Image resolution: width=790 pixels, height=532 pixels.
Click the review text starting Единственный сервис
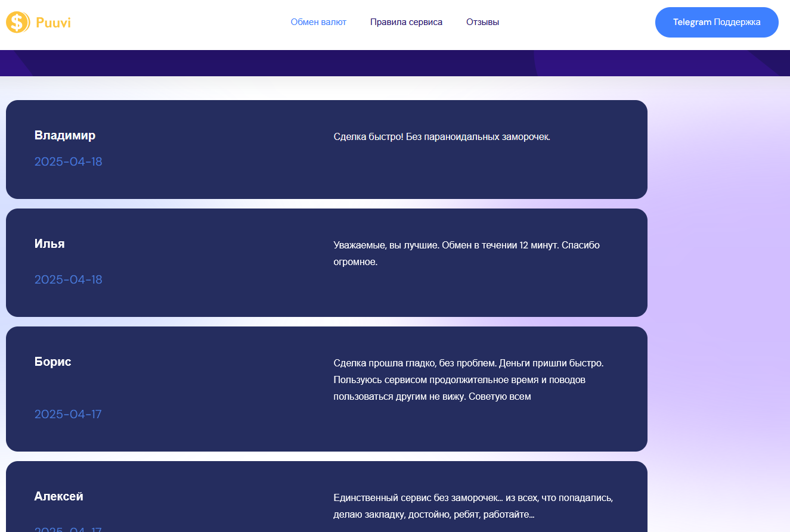pyautogui.click(x=473, y=506)
